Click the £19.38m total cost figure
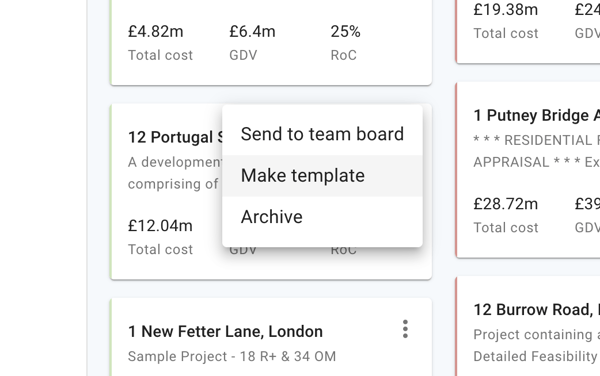This screenshot has width=600, height=376. click(506, 10)
